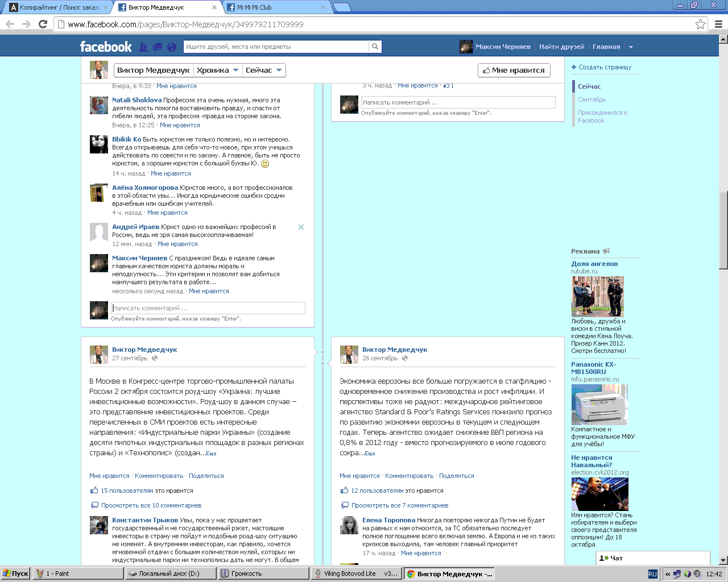Expand hidden tray icons with the chevron

pos(668,573)
